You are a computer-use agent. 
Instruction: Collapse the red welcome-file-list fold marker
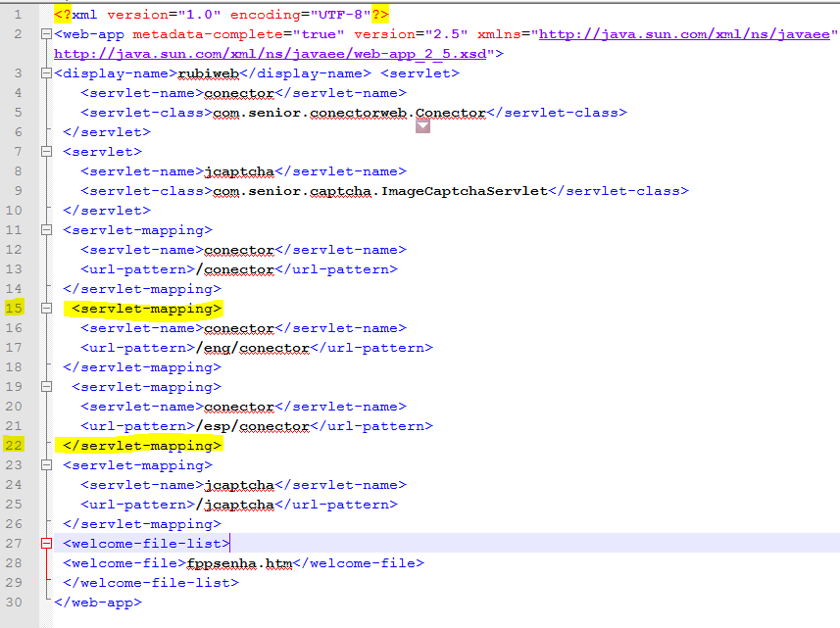coord(47,544)
